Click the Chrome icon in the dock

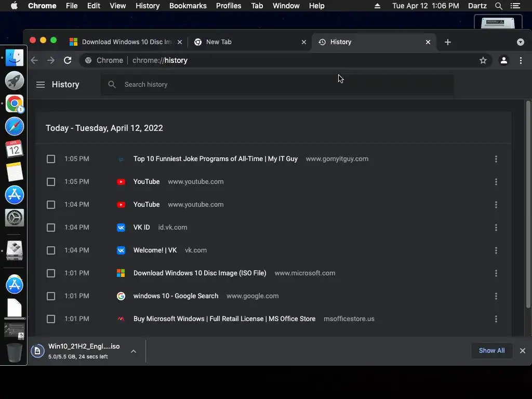[14, 103]
